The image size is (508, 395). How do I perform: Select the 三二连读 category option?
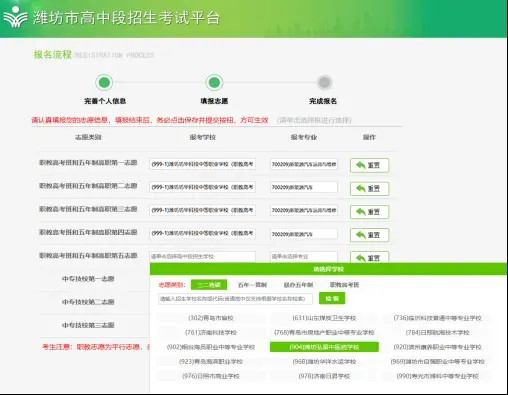209,285
